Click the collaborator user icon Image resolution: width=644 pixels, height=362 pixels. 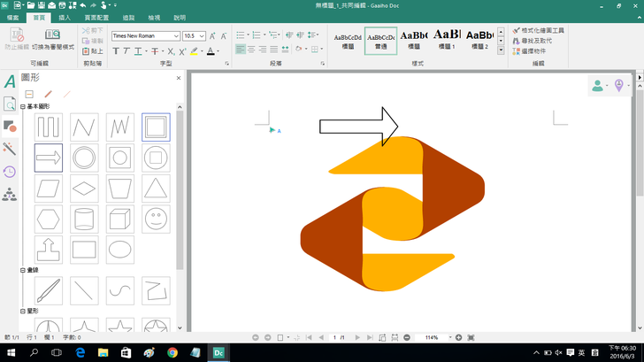tap(598, 85)
